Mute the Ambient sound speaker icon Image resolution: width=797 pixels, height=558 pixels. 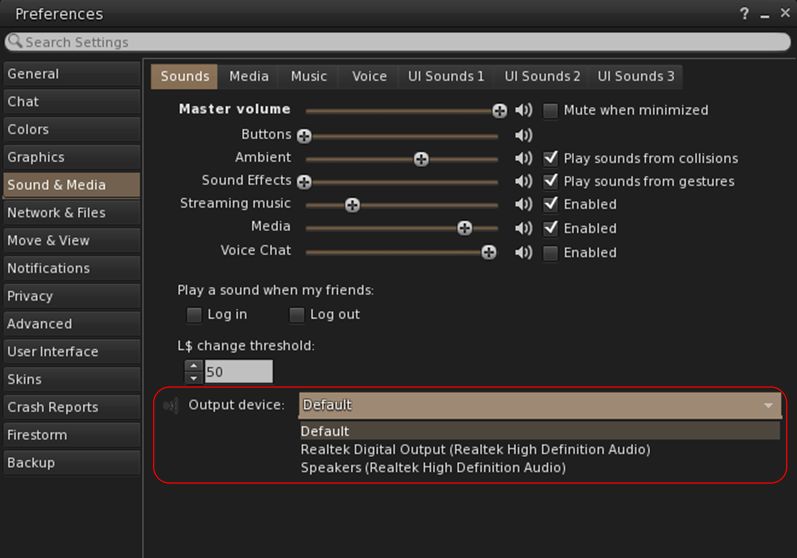click(x=523, y=159)
